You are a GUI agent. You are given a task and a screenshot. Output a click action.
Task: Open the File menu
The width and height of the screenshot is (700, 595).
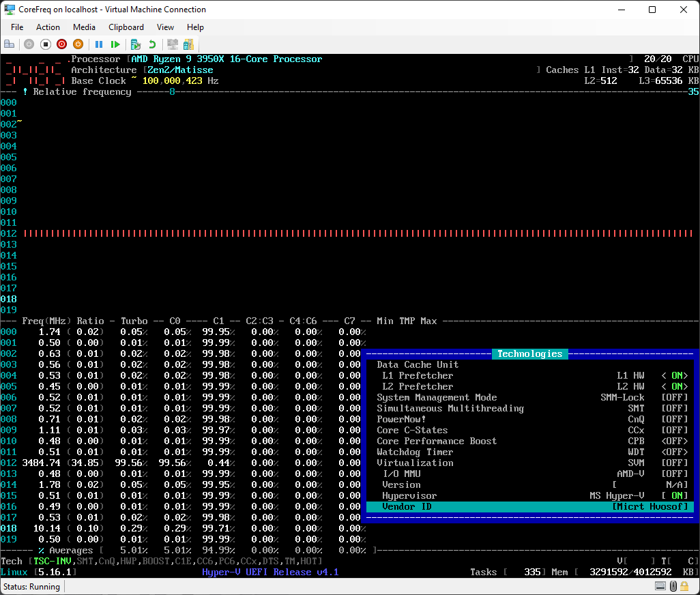[x=17, y=27]
